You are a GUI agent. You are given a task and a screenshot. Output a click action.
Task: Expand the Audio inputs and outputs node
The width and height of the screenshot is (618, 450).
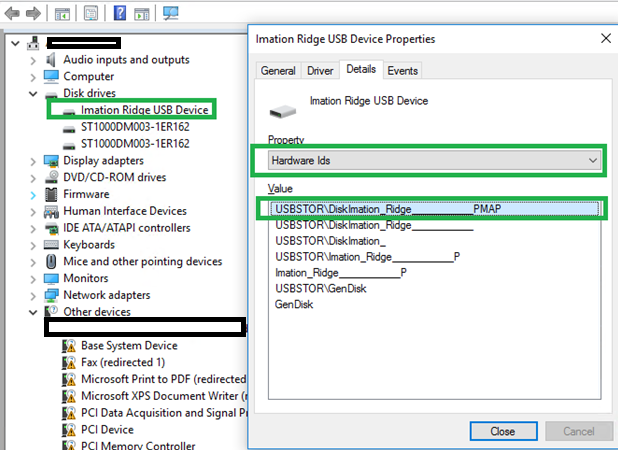pos(33,60)
